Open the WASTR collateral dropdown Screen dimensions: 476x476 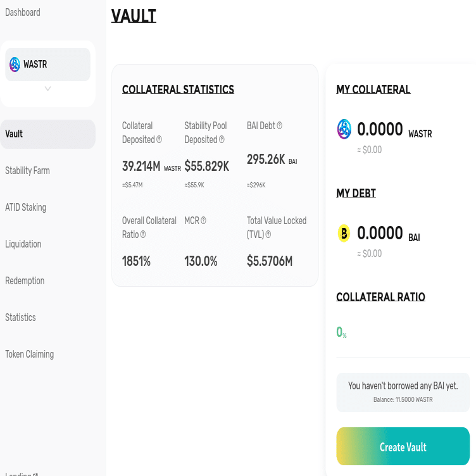tap(47, 65)
